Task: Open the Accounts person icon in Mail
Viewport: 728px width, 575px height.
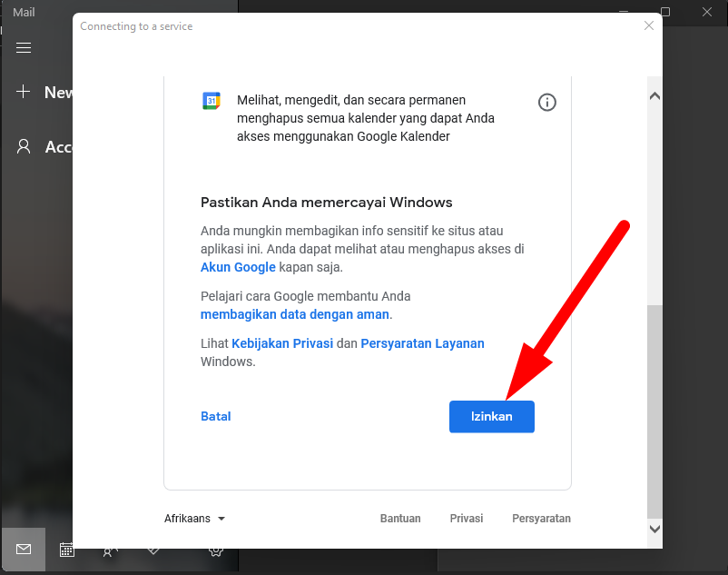Action: (x=24, y=147)
